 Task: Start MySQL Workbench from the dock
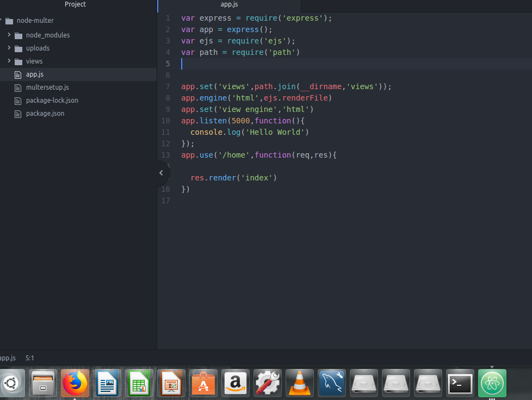click(x=332, y=383)
